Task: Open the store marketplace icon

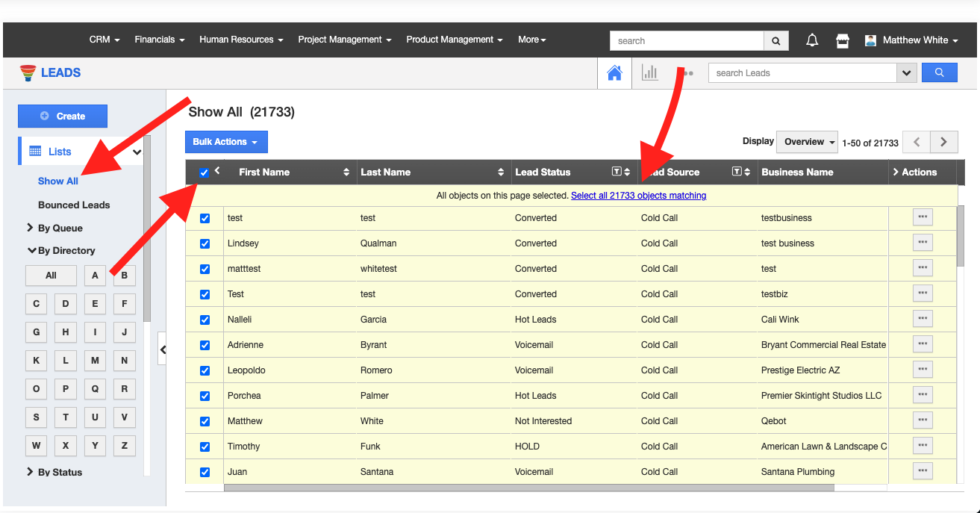Action: coord(843,40)
